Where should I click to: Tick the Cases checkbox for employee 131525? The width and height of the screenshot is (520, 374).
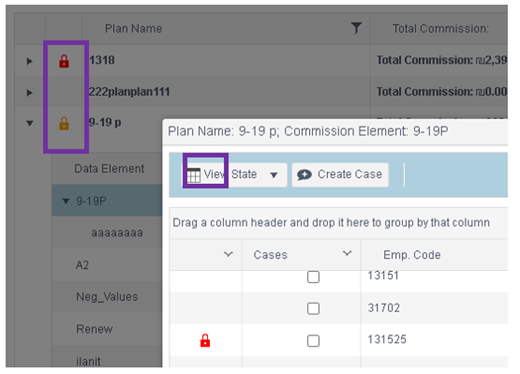click(313, 341)
